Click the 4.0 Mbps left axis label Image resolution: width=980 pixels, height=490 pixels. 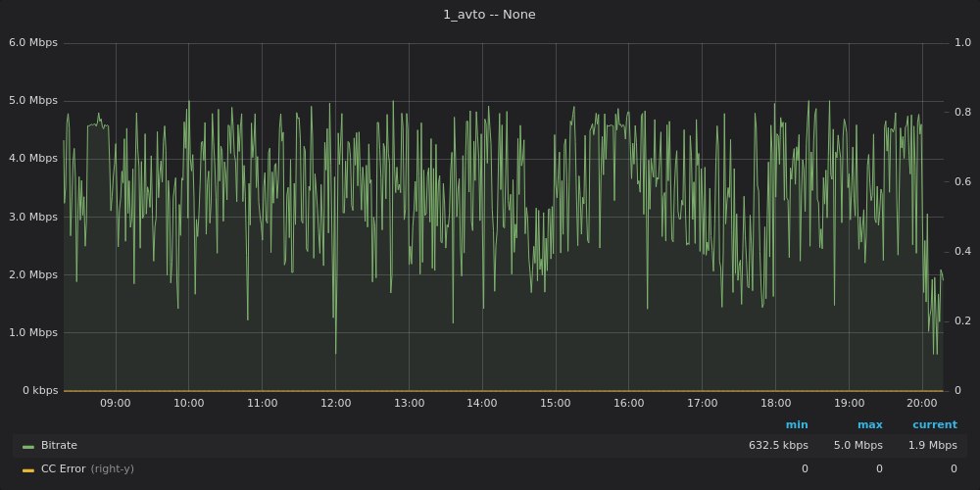coord(33,159)
